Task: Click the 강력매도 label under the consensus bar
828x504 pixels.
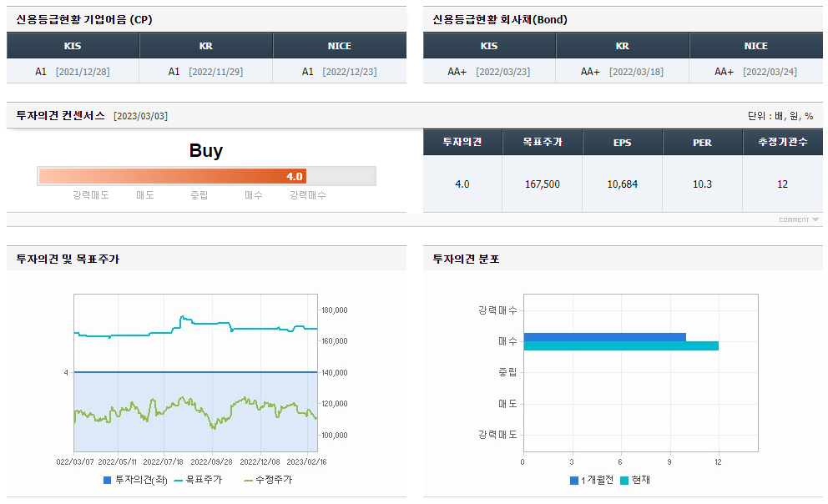Action: [x=91, y=195]
